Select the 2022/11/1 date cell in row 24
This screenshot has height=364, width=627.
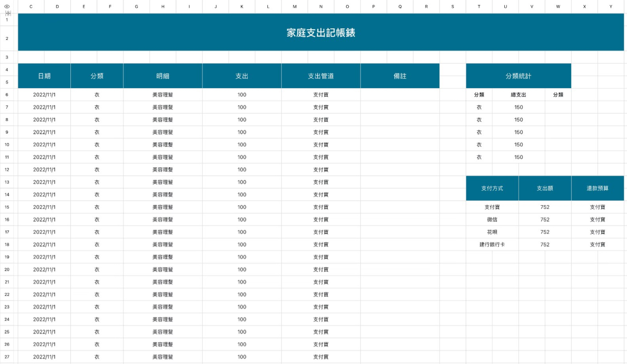(x=44, y=319)
